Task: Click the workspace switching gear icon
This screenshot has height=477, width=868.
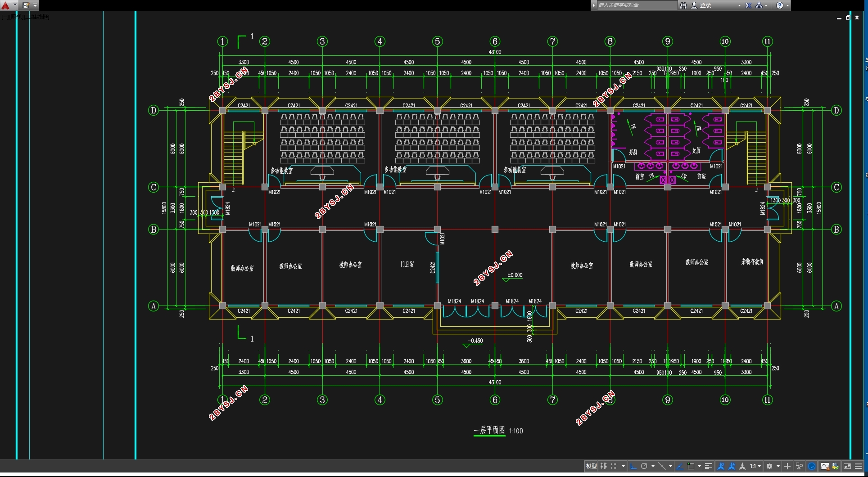Action: coord(769,466)
